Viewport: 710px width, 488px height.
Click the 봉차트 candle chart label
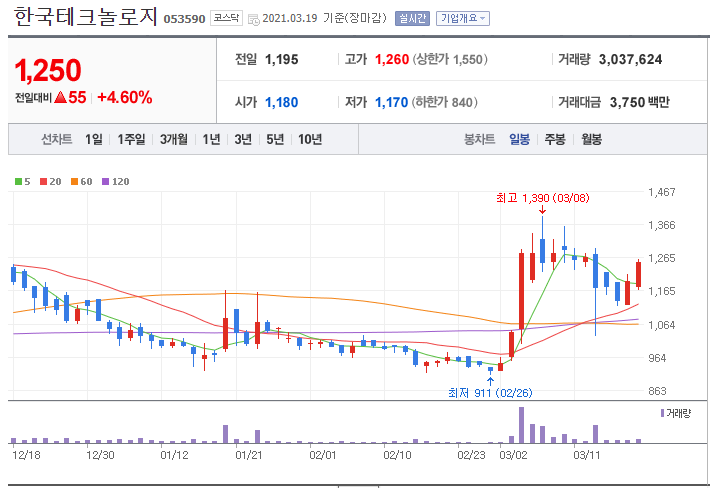coord(480,139)
